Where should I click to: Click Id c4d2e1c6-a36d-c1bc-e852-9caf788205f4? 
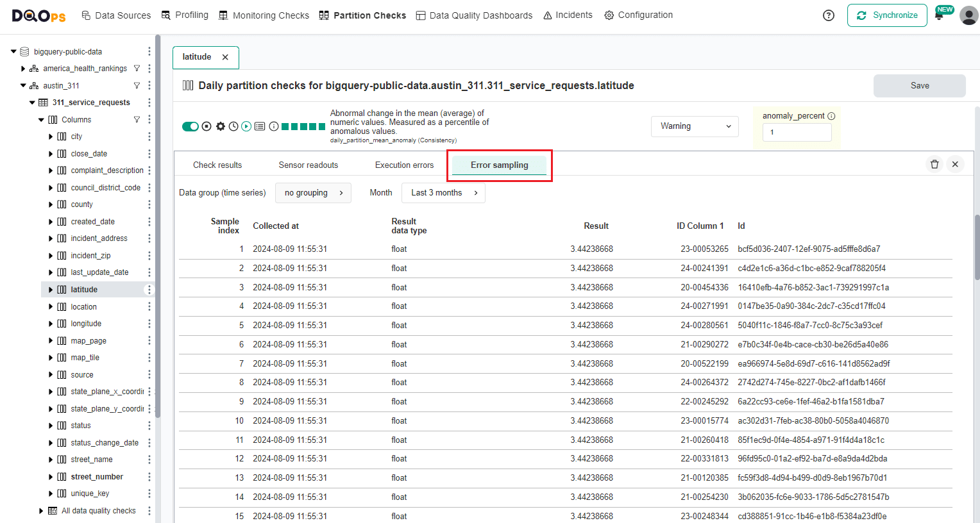[x=811, y=268]
